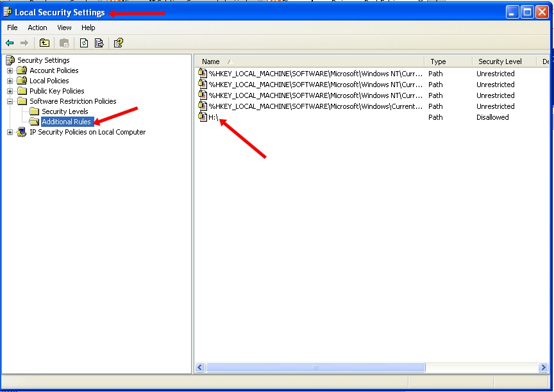Open Help using the question mark icon
This screenshot has width=554, height=392.
point(117,42)
